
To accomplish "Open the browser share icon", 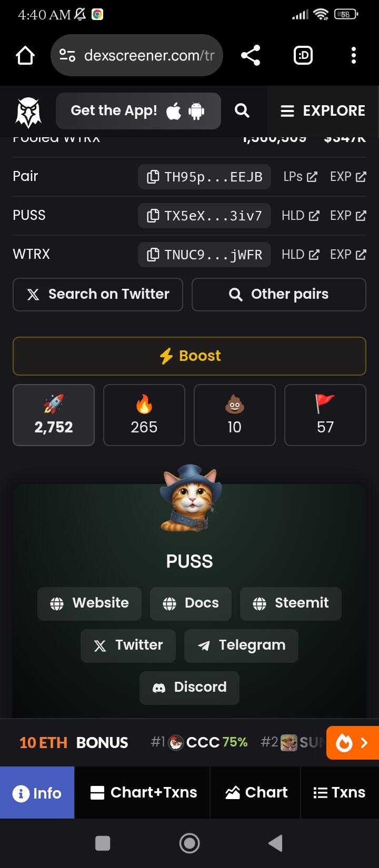I will pos(251,55).
